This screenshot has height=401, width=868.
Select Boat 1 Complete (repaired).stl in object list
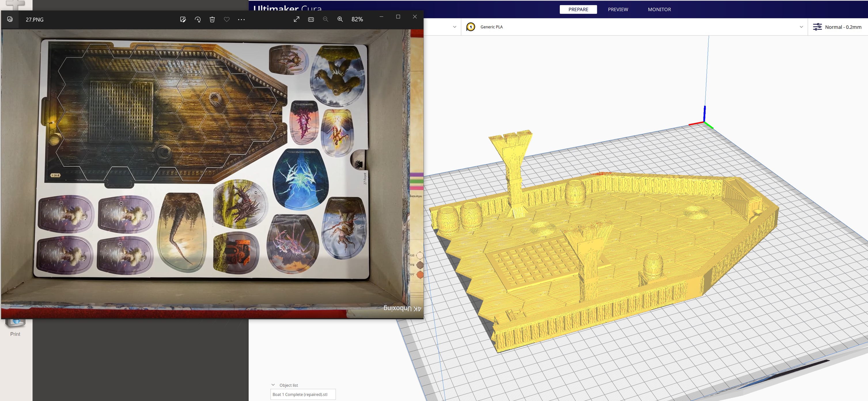click(x=303, y=394)
